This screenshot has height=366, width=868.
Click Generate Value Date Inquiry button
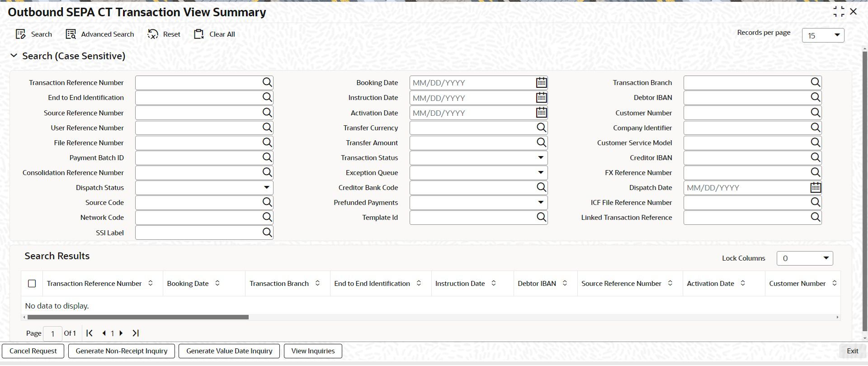(x=229, y=351)
